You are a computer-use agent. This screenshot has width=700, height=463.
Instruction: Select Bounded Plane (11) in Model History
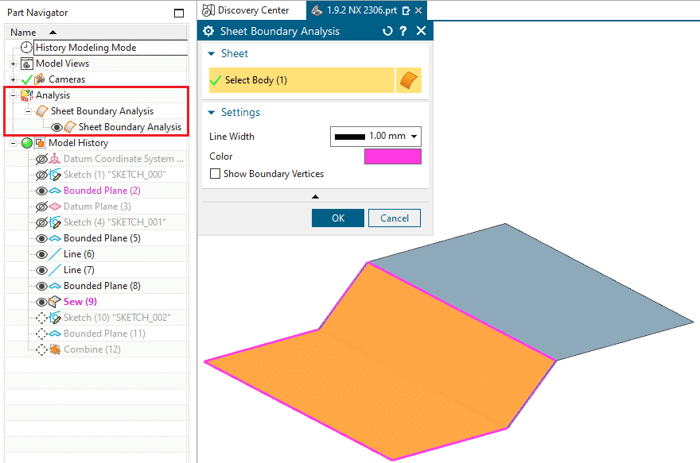tap(104, 334)
